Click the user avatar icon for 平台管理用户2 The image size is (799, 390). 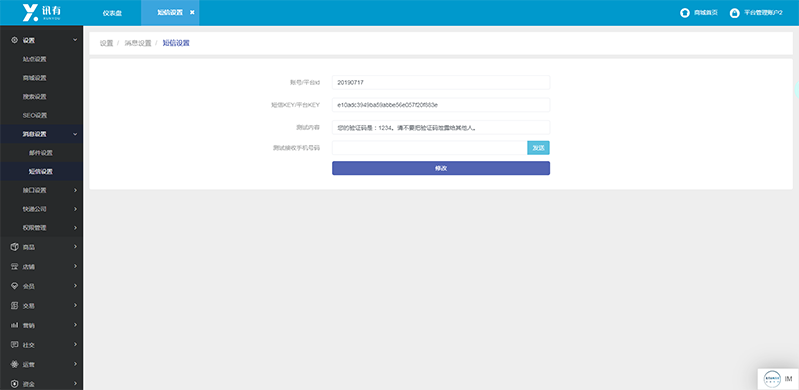click(735, 13)
